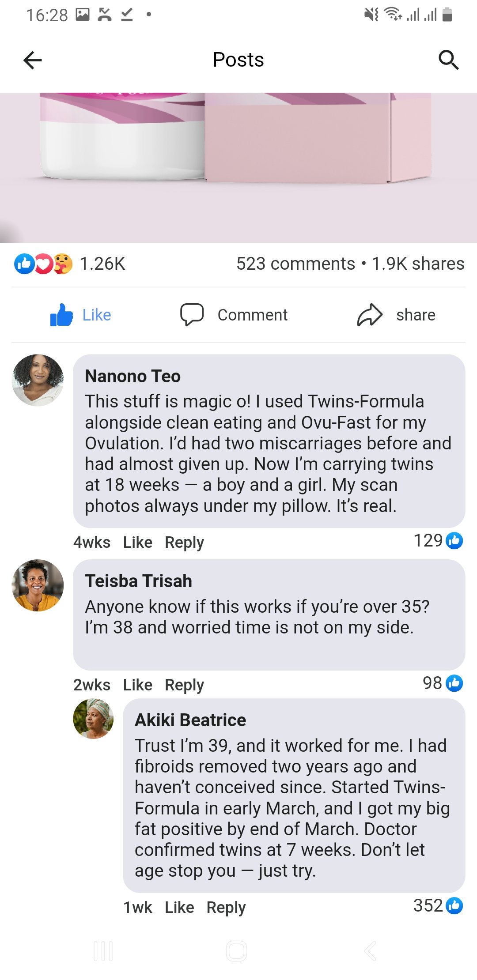Screen dimensions: 477x980
Task: Reply to Teisba Trisah's comment
Action: point(184,685)
